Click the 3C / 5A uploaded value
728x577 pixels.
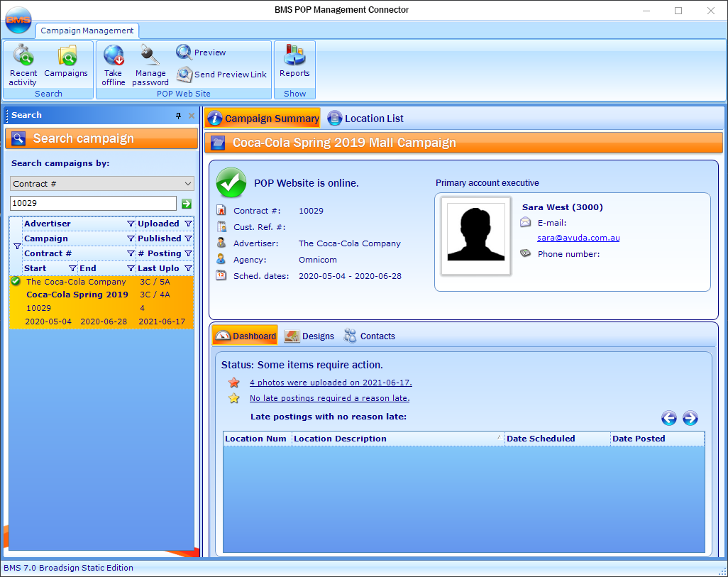coord(155,282)
